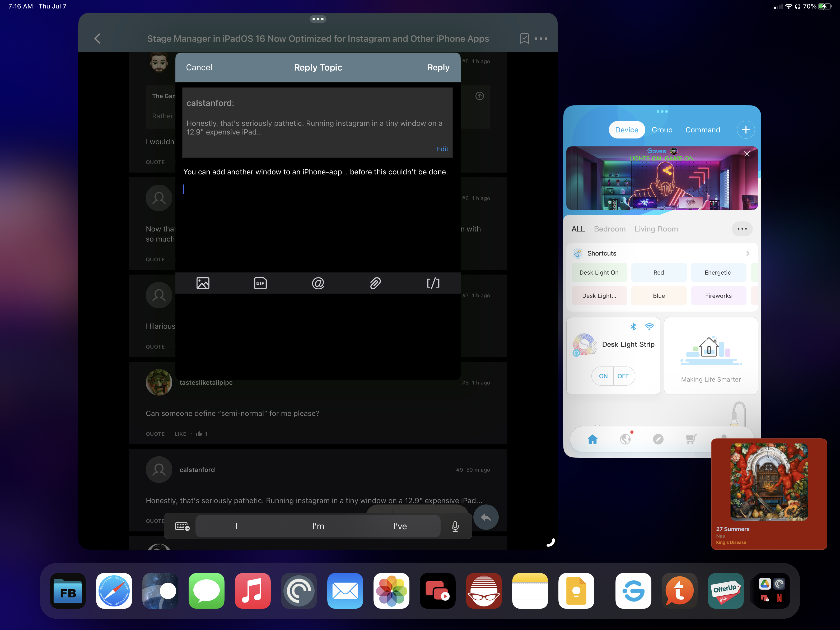Switch to the Command tab
Screen dimensions: 840x630
coord(703,130)
